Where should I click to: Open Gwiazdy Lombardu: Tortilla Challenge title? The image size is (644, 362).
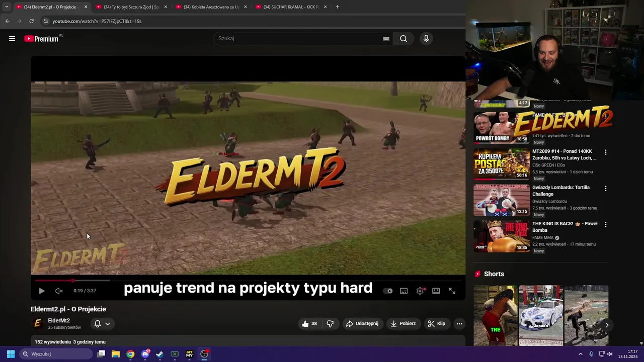coord(561,191)
